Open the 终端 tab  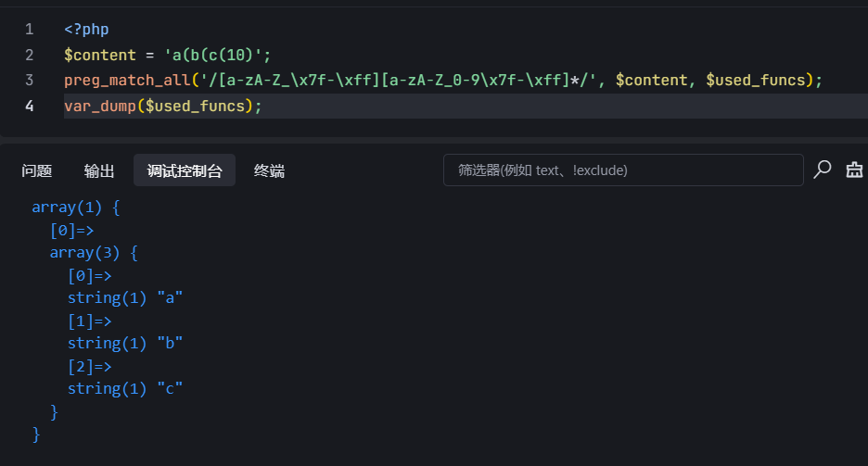click(x=269, y=170)
